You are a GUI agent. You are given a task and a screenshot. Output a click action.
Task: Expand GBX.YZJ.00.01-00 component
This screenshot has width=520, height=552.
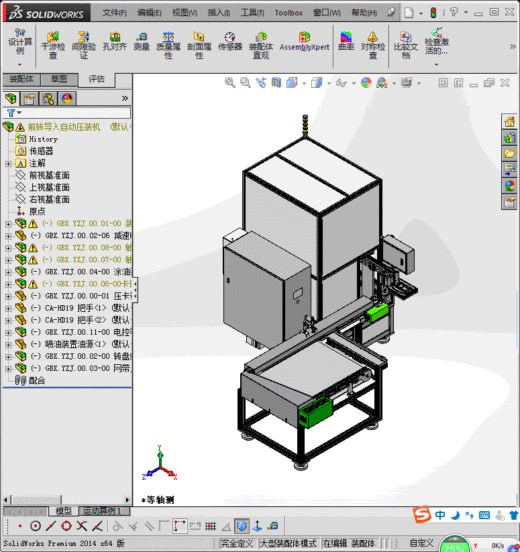click(8, 224)
